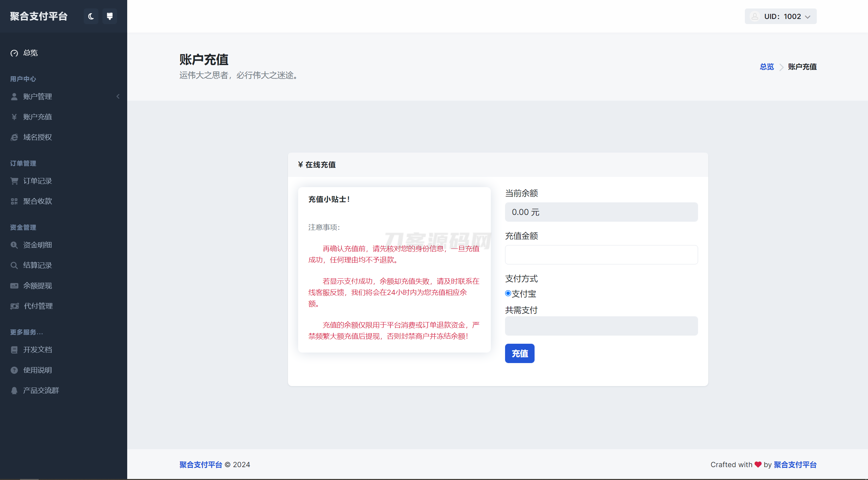Click the shield theme toggle in the header
868x480 pixels.
click(109, 16)
